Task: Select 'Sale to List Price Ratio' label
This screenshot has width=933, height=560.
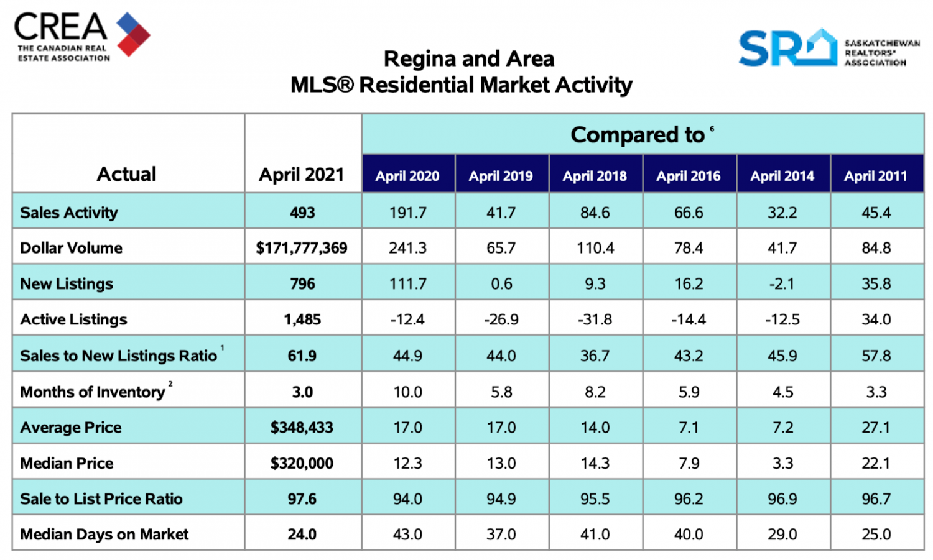Action: (x=101, y=499)
